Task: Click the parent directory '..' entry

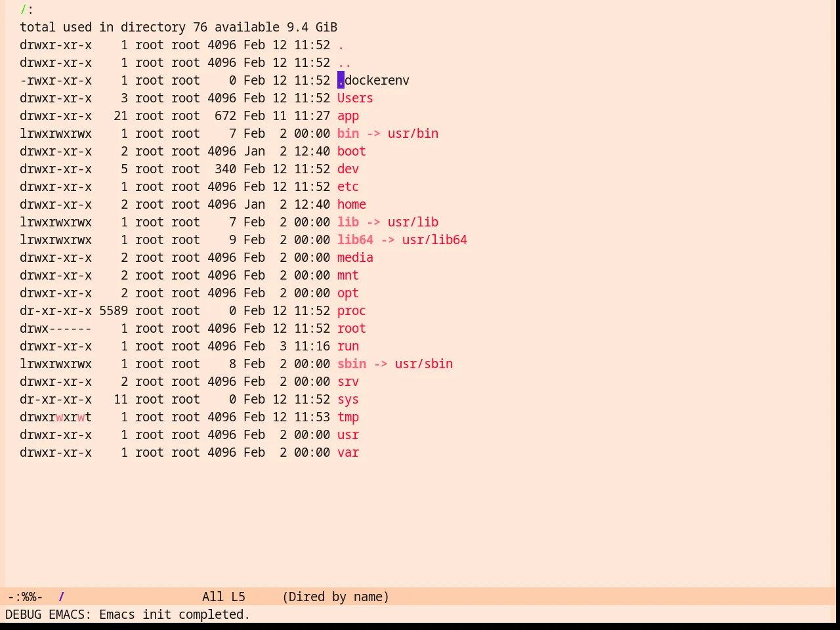Action: click(x=345, y=63)
